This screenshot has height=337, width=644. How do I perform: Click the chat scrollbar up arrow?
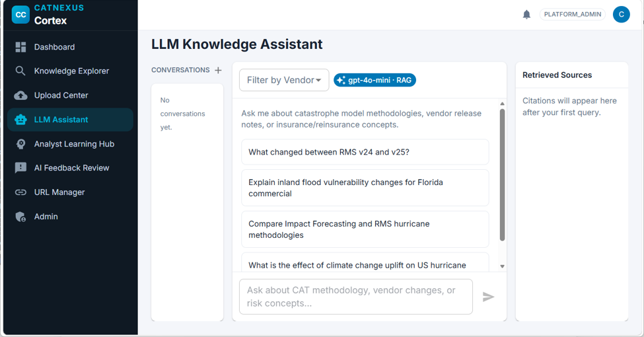tap(502, 104)
